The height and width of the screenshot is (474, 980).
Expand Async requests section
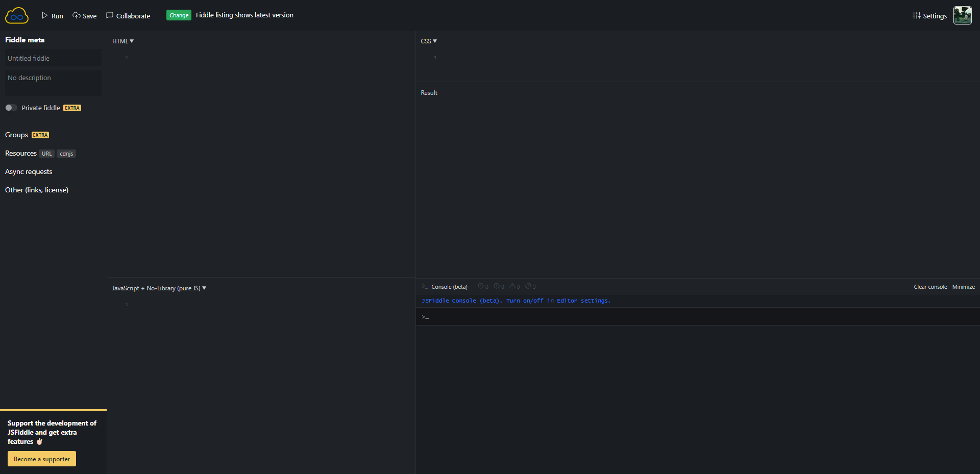pos(29,171)
